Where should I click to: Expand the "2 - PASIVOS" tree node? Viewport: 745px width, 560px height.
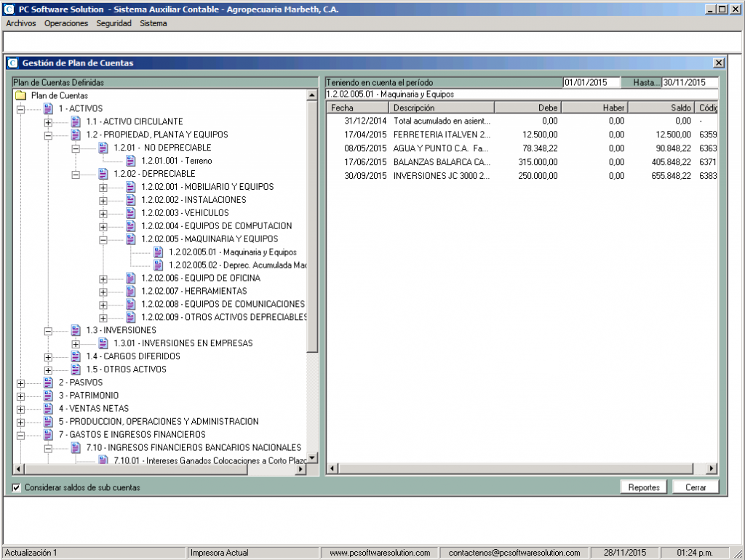[20, 382]
